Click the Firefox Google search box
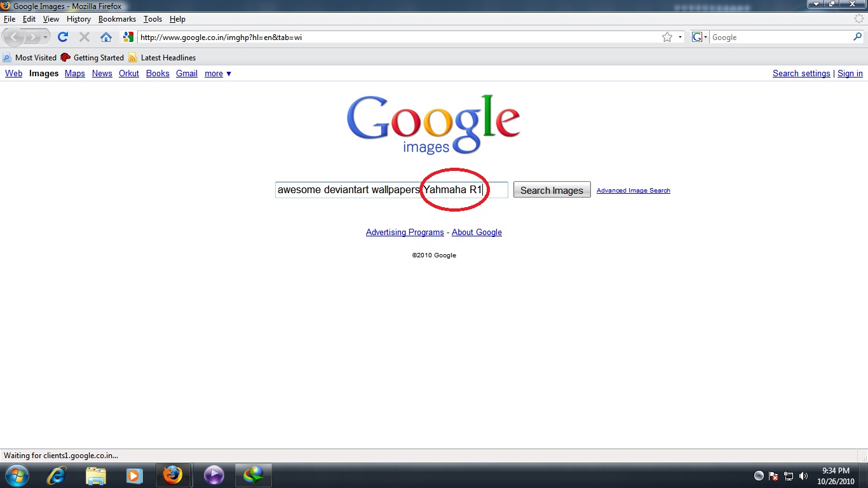Screen dimensions: 868x488 click(x=780, y=37)
